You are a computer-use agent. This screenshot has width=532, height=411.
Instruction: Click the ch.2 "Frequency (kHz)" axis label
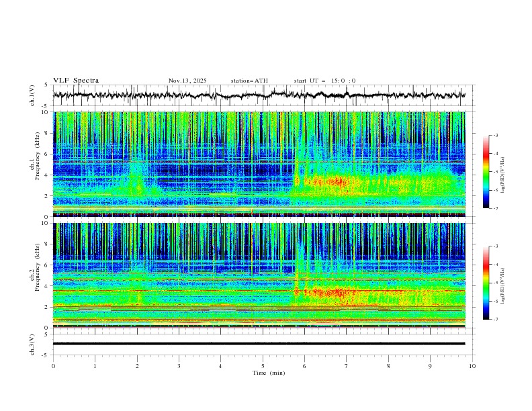tap(37, 267)
